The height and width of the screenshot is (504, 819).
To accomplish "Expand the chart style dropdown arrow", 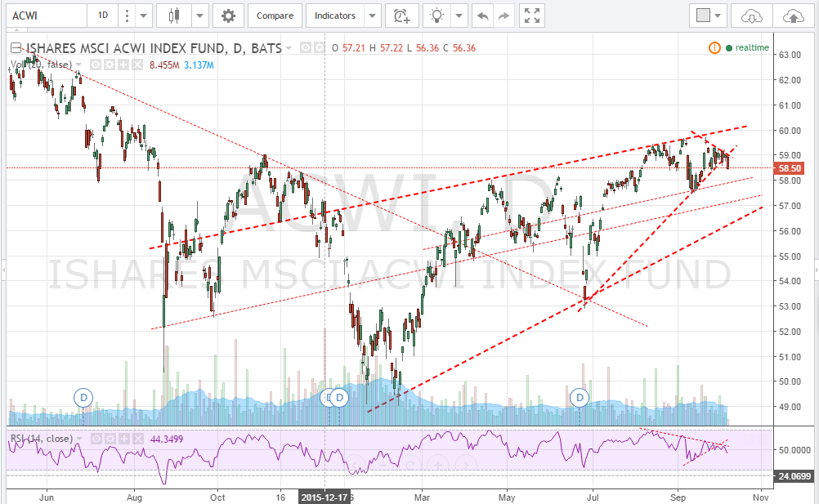I will pyautogui.click(x=199, y=16).
